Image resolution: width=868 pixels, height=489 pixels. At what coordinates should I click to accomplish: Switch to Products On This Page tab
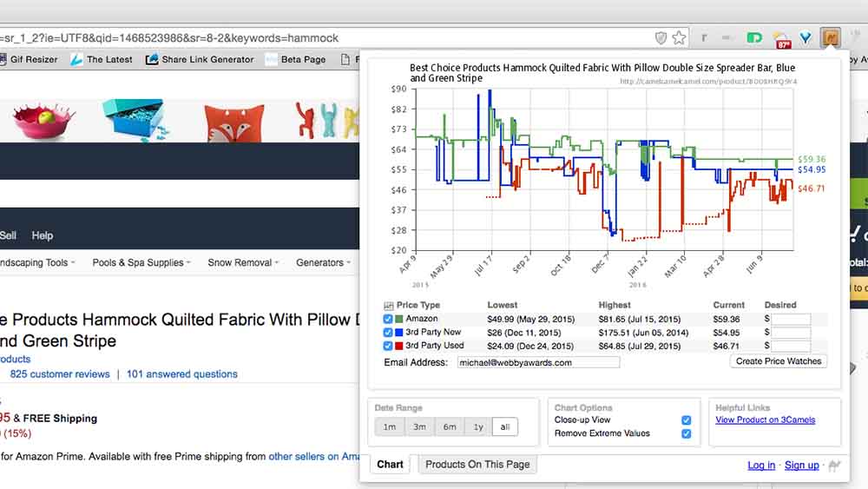pyautogui.click(x=477, y=465)
